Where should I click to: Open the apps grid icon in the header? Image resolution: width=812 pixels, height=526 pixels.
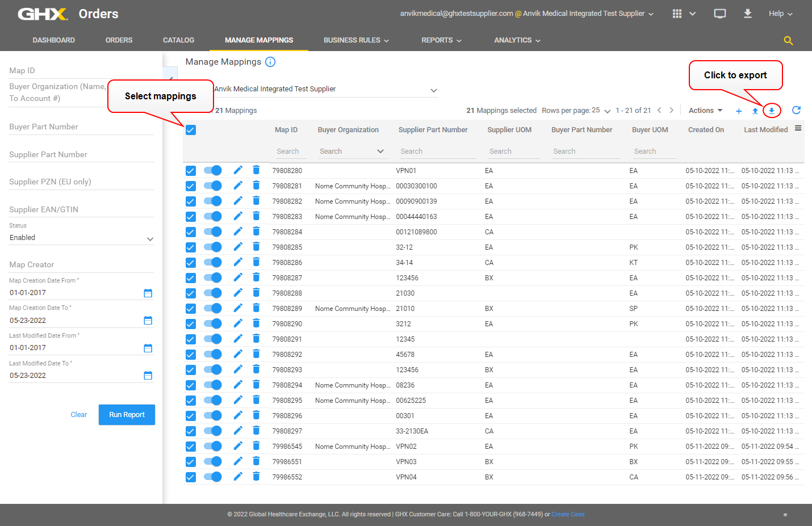(677, 14)
